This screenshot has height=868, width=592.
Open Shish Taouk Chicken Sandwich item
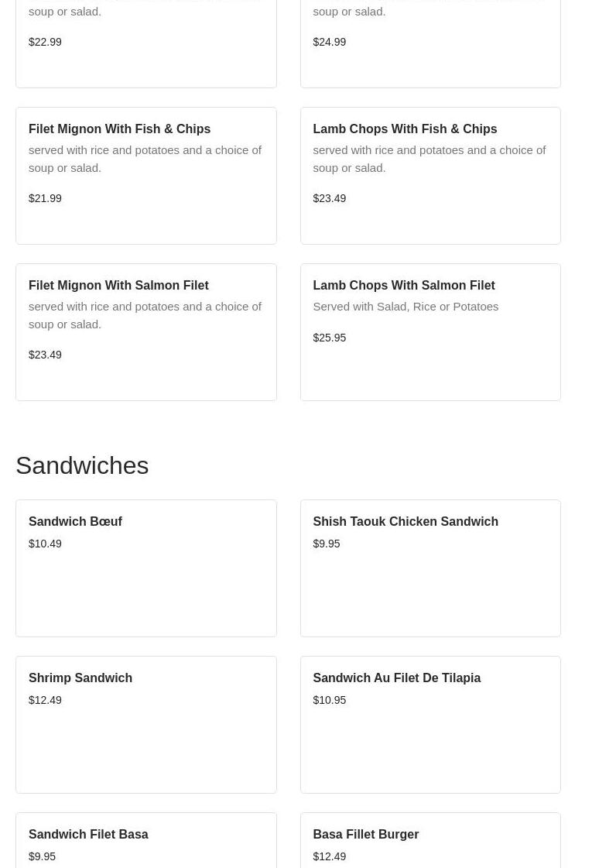(x=405, y=522)
